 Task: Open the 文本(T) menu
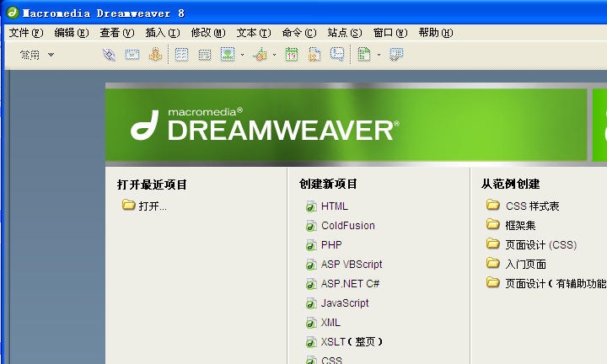(x=254, y=33)
